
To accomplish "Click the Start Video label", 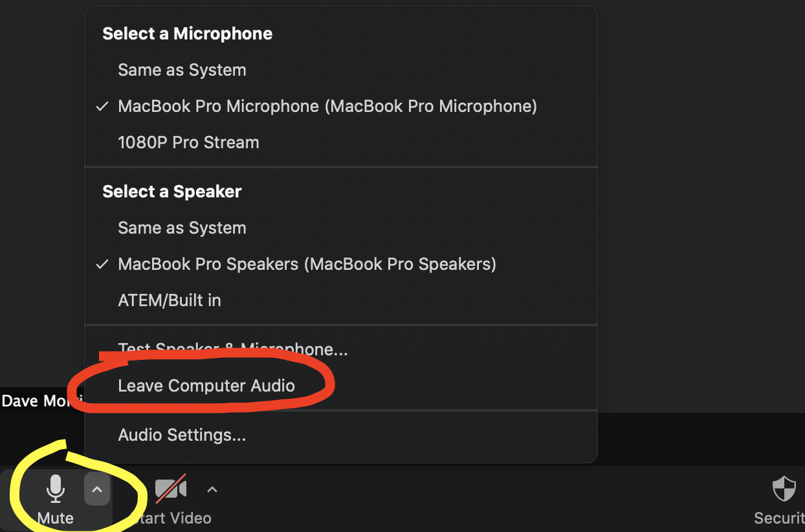I will point(171,518).
